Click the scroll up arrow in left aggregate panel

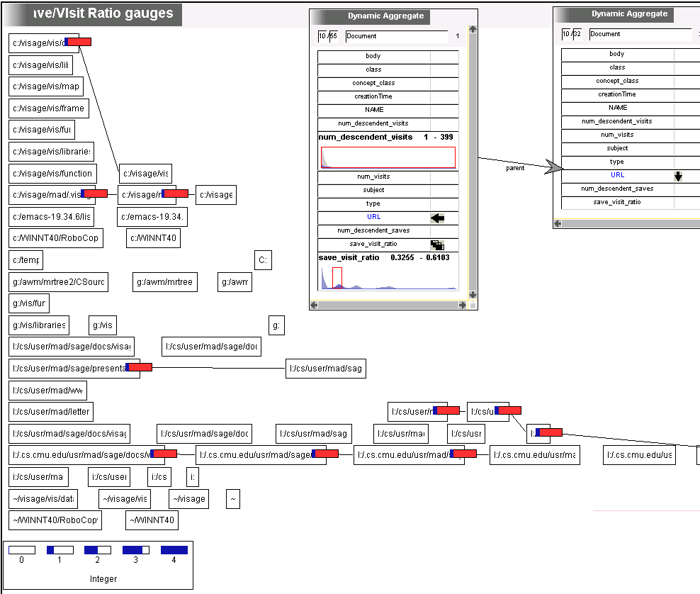(473, 30)
